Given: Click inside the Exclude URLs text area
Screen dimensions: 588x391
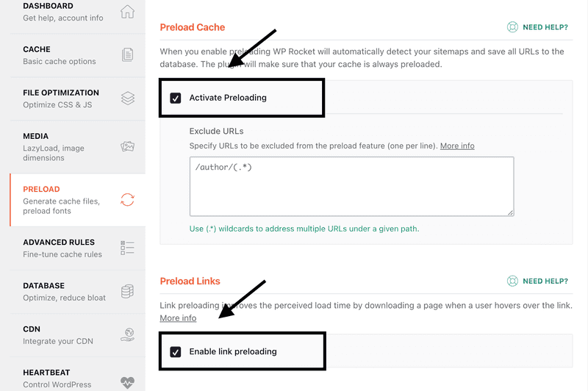Looking at the screenshot, I should (x=352, y=187).
